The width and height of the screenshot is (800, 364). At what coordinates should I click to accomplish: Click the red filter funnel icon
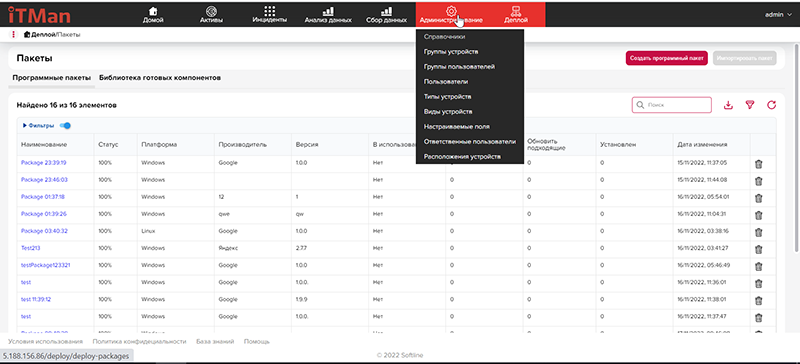click(x=749, y=105)
